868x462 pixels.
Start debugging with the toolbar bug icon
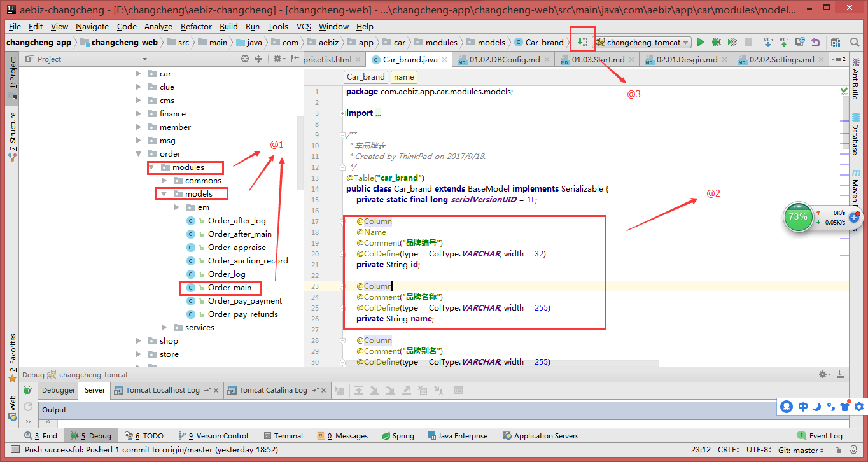click(717, 42)
